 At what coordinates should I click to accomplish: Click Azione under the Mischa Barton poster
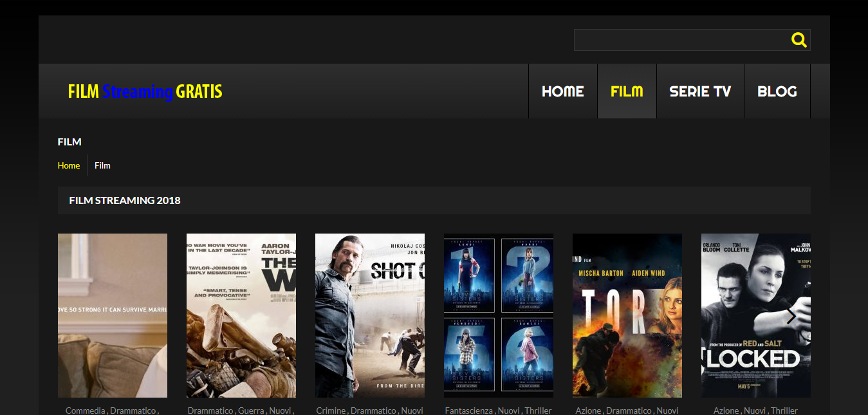pyautogui.click(x=588, y=410)
